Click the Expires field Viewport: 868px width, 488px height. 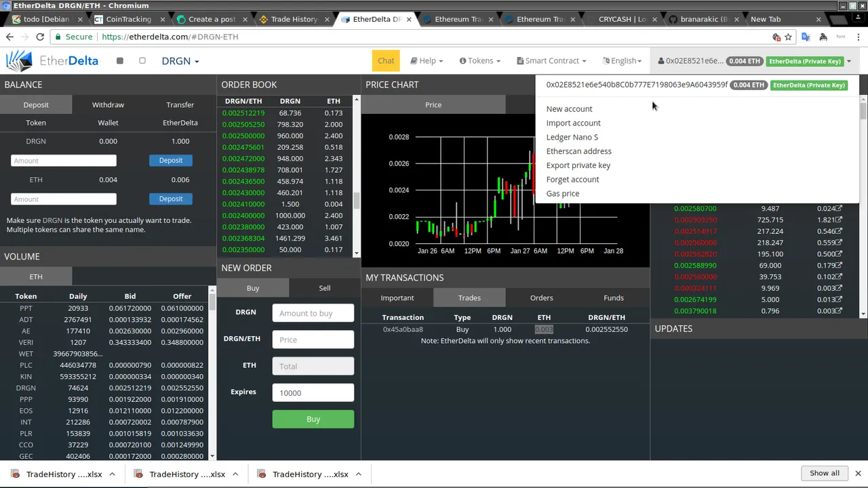point(313,392)
